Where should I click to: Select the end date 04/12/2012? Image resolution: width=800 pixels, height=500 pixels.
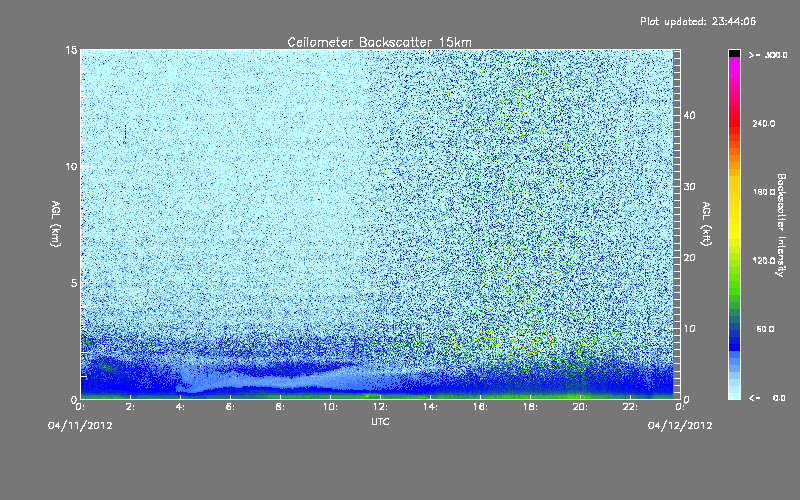680,426
